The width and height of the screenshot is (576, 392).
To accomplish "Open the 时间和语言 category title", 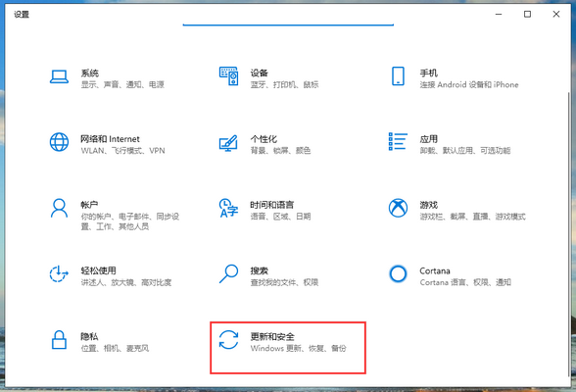I will click(x=272, y=205).
